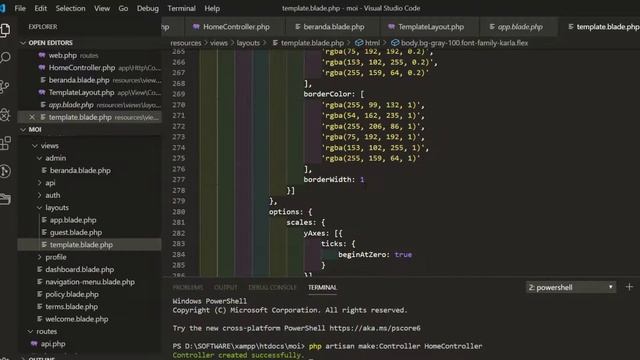640x360 pixels.
Task: Open the Run and Debug view
Action: point(5,115)
